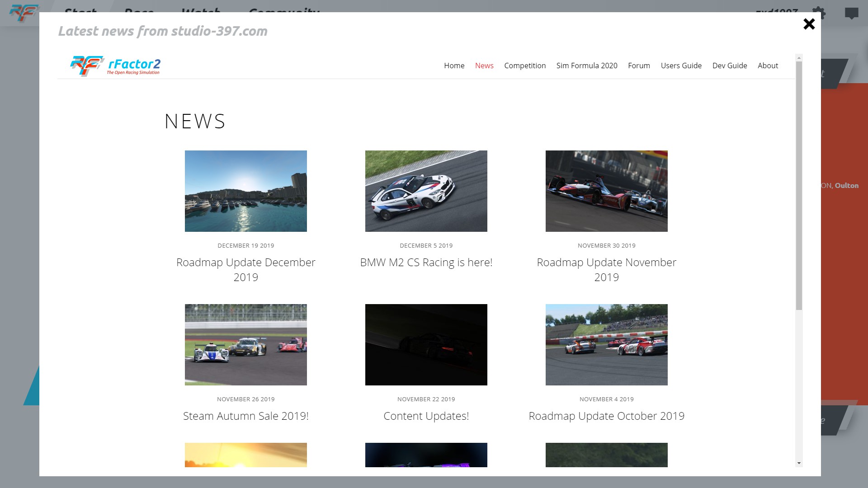Click the NOVEMBER 30 2019 date text

tap(607, 246)
